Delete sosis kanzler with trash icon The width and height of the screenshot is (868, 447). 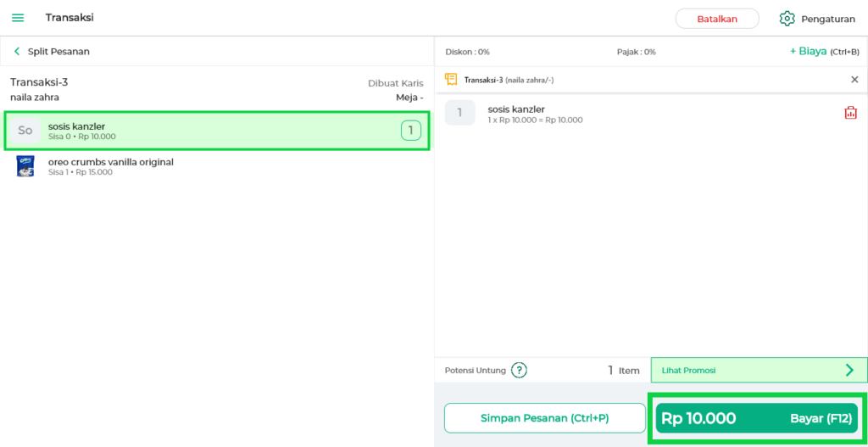coord(850,113)
